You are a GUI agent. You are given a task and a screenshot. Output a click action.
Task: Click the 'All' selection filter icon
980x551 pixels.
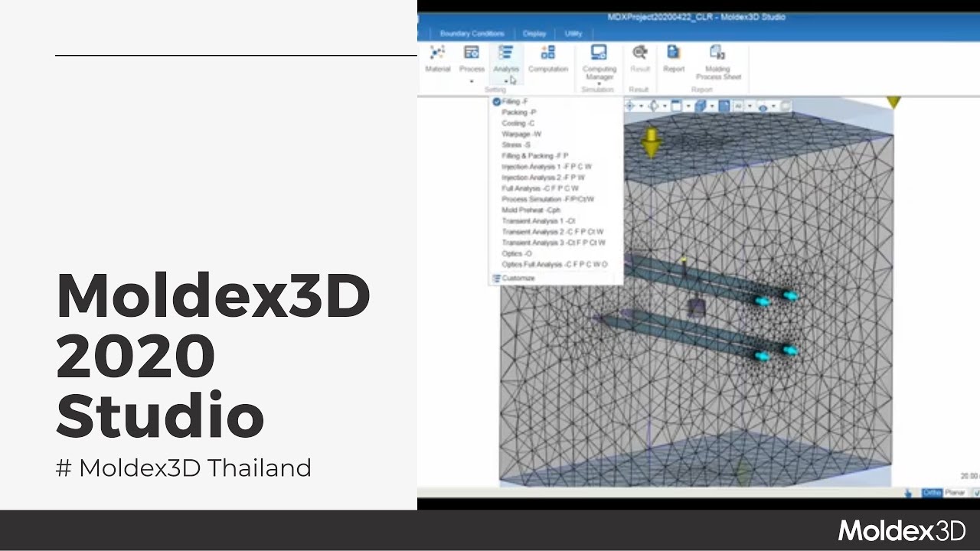click(739, 106)
